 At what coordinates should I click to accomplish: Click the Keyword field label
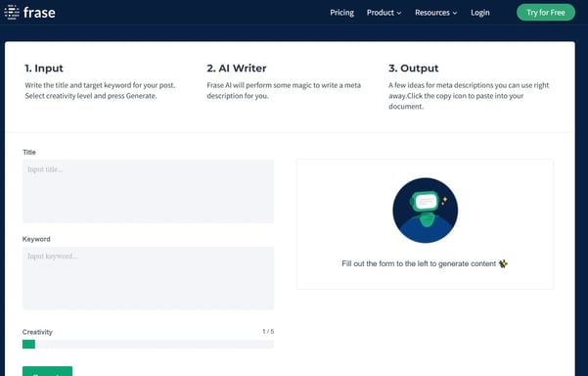36,239
